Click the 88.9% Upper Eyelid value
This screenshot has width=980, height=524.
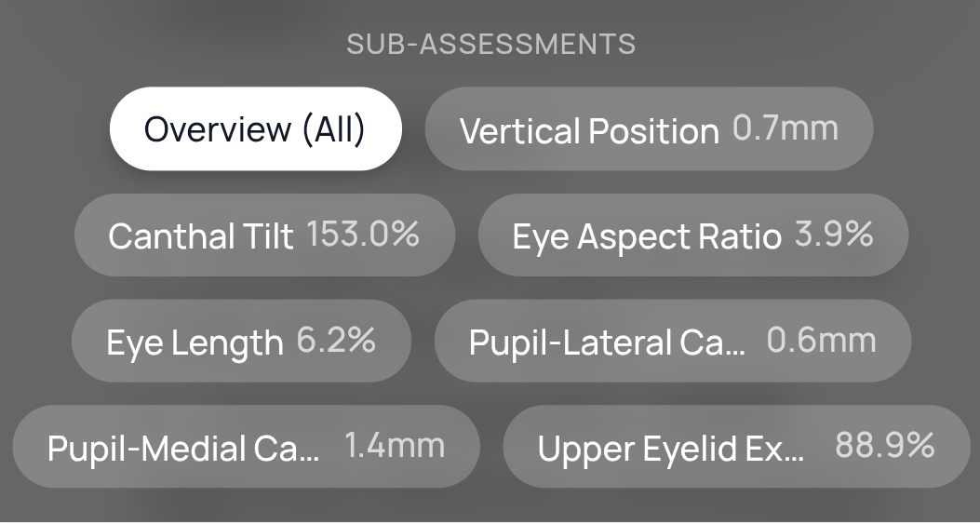click(884, 445)
